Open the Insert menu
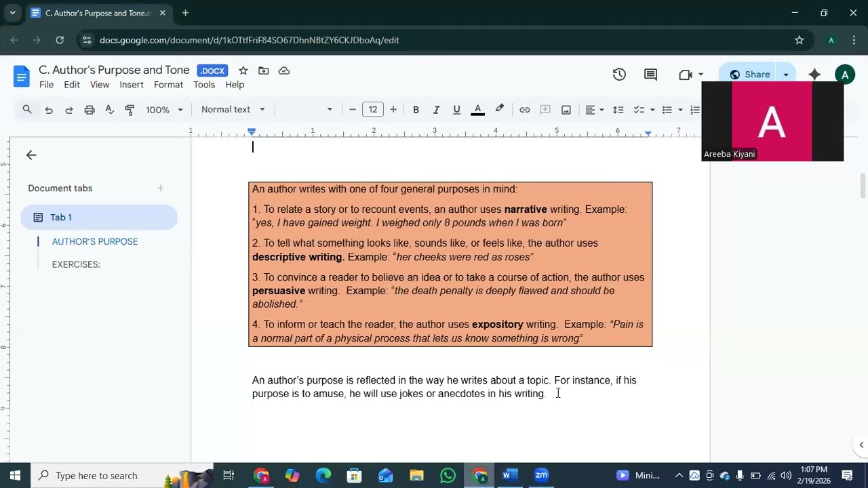This screenshot has height=488, width=868. pos(132,85)
